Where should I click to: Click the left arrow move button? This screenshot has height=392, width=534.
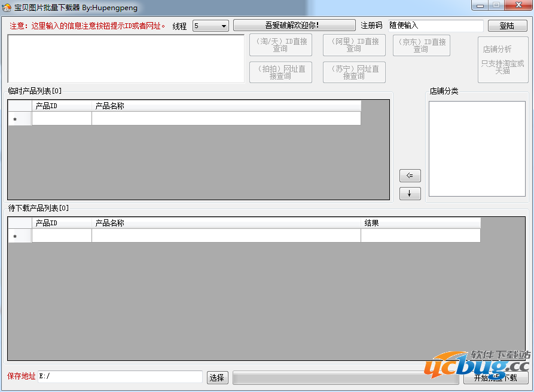(410, 176)
